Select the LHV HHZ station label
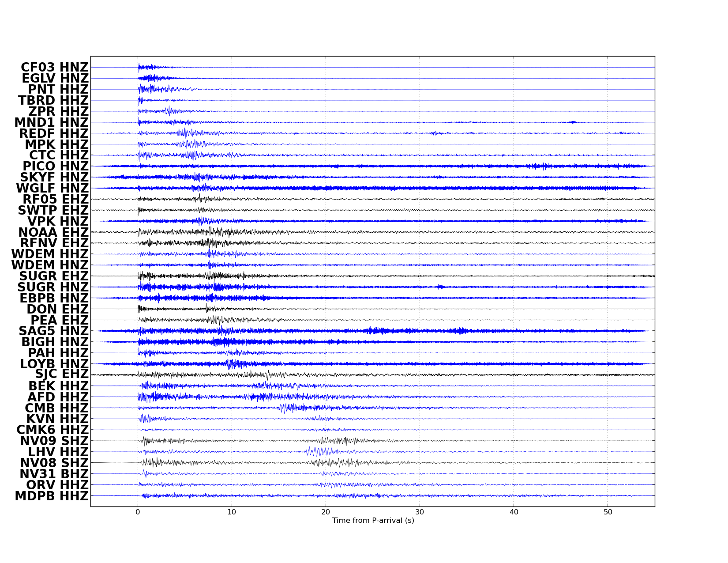Image resolution: width=728 pixels, height=563 pixels. click(58, 452)
